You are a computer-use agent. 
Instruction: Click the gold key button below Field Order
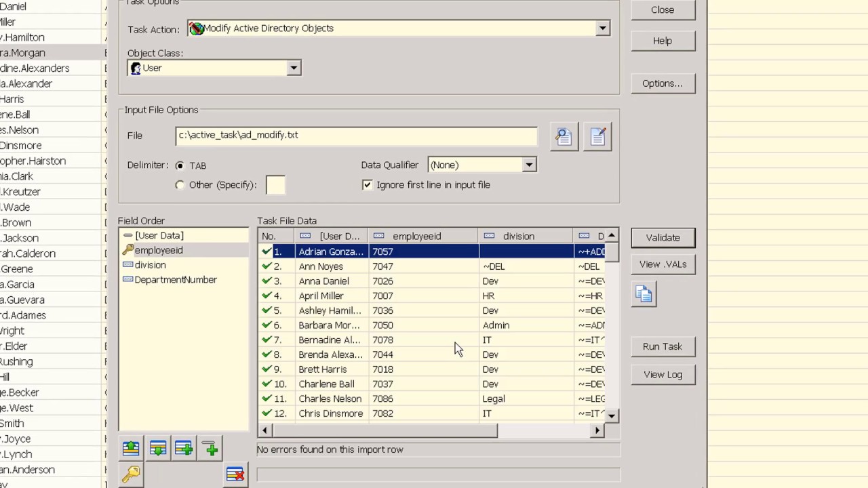[x=131, y=474]
